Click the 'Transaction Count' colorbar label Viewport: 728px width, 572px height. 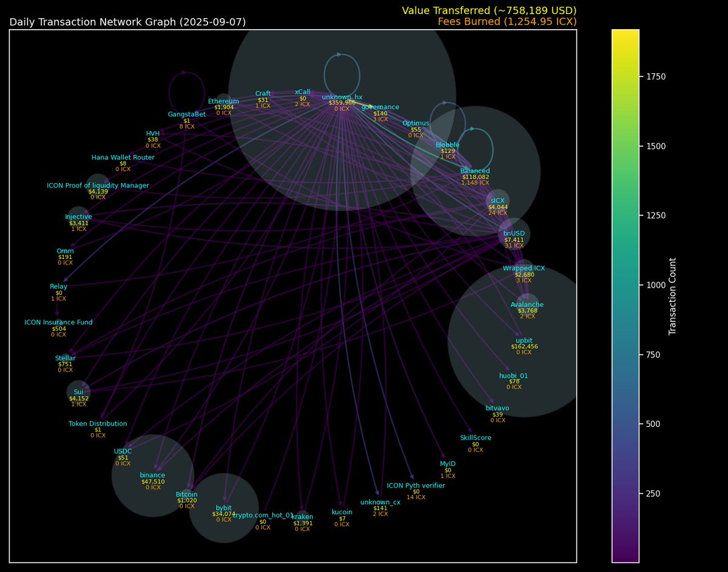(672, 296)
